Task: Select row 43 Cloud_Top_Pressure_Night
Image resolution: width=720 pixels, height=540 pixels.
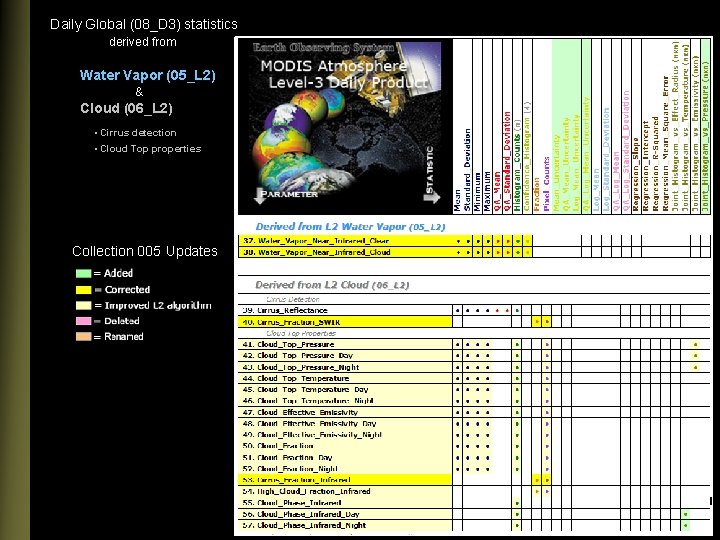Action: pyautogui.click(x=474, y=367)
